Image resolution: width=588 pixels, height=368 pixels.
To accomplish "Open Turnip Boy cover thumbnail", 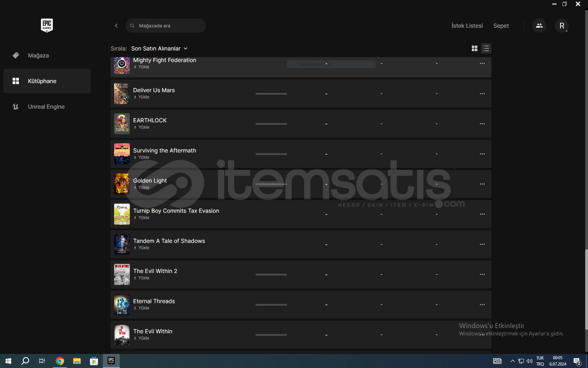I will [x=122, y=214].
